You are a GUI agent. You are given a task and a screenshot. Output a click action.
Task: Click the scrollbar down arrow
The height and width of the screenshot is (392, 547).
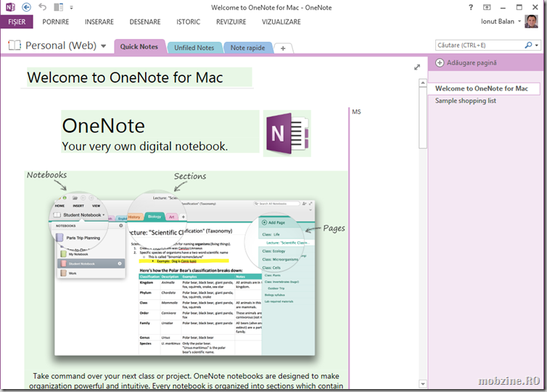coord(423,384)
